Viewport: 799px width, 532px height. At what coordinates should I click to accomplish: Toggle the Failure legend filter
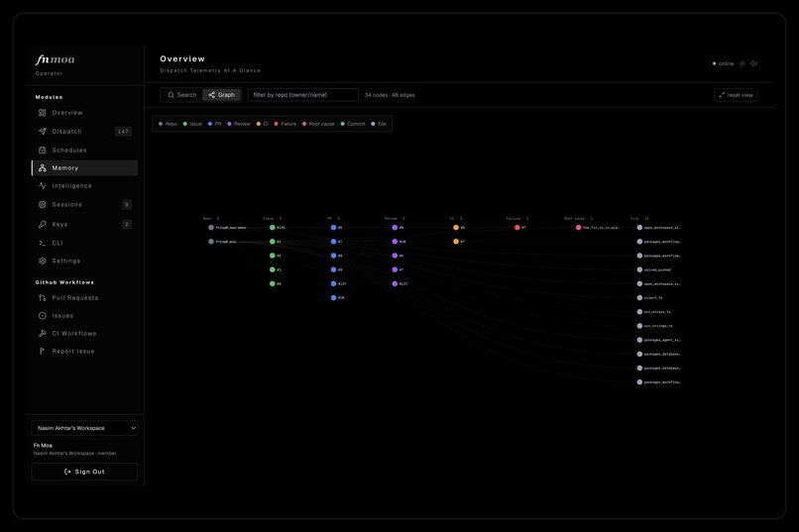coord(285,124)
